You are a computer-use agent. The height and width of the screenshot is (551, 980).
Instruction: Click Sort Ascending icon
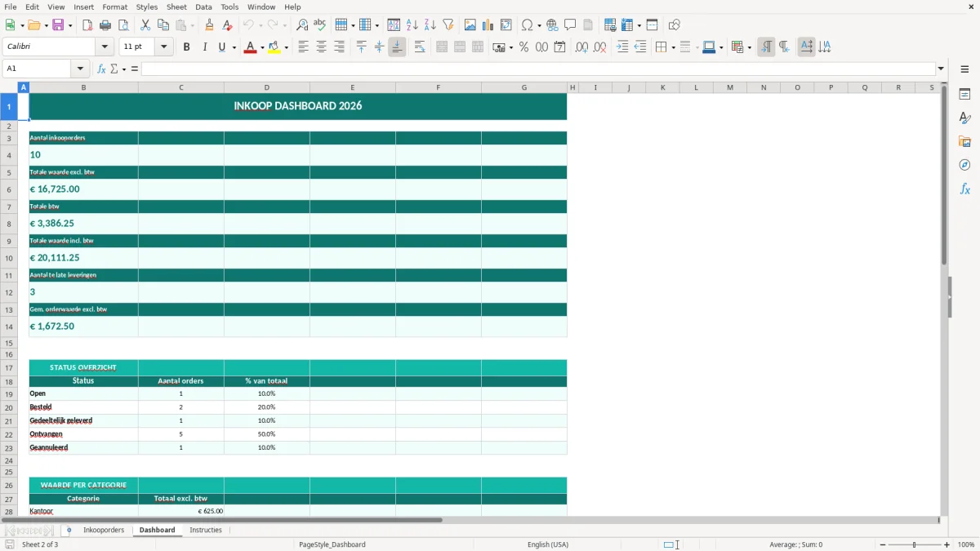click(412, 25)
